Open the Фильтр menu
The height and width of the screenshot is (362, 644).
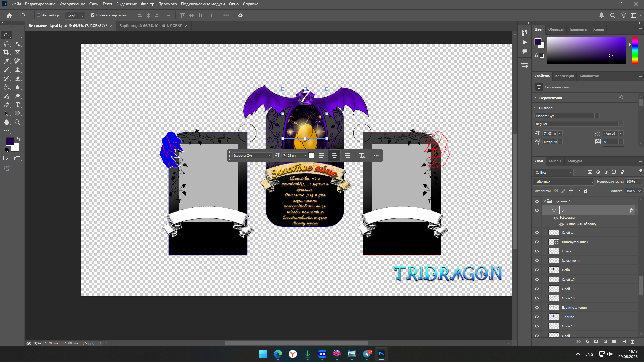coord(147,4)
